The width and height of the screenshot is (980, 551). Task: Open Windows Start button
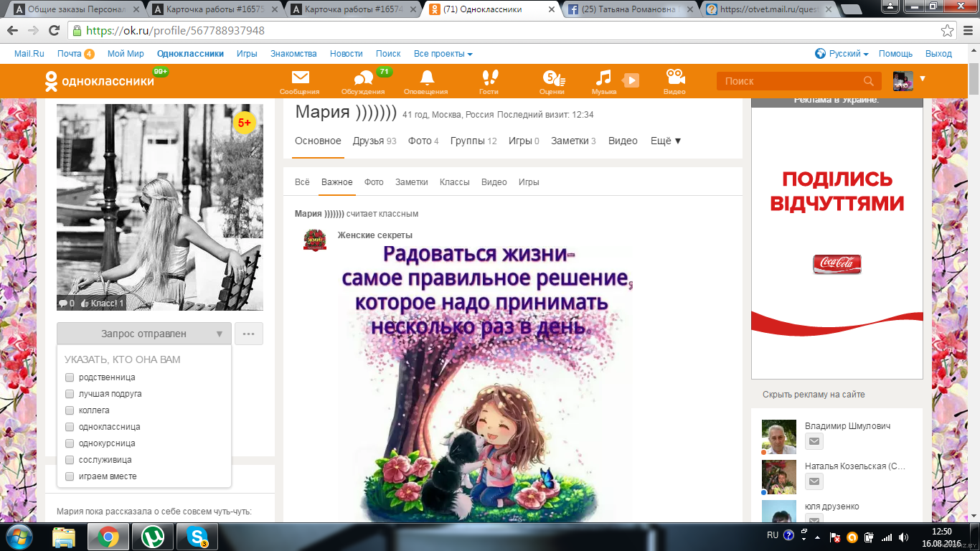click(x=18, y=536)
